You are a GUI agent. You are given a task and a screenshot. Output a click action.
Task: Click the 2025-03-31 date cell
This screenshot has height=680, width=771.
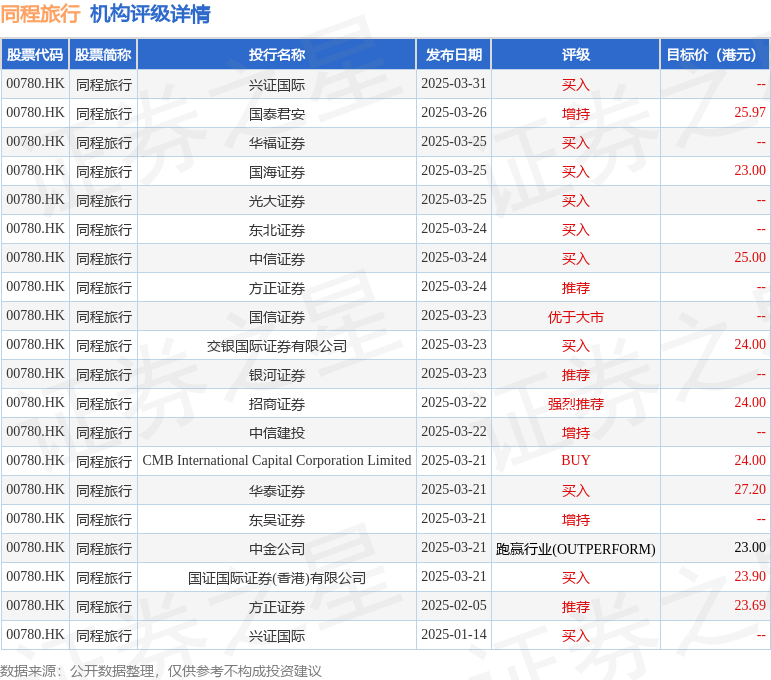pyautogui.click(x=454, y=84)
